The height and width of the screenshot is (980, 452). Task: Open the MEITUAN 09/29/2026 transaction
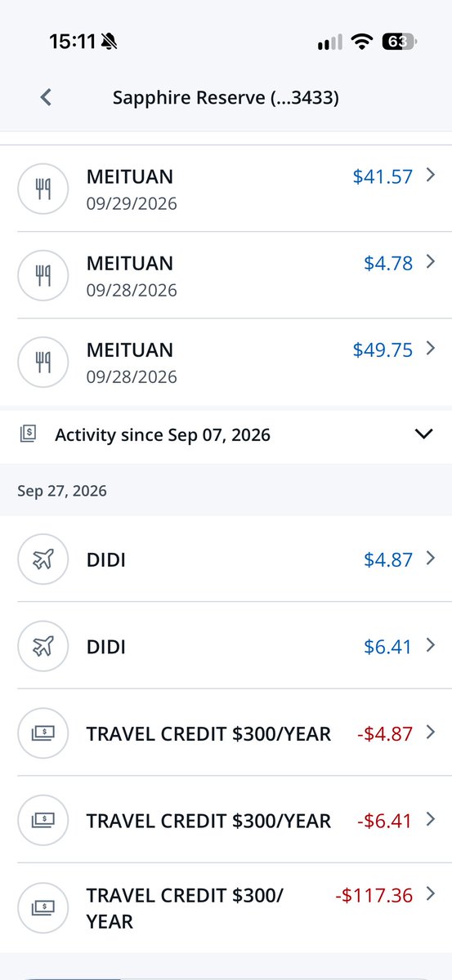(x=226, y=189)
